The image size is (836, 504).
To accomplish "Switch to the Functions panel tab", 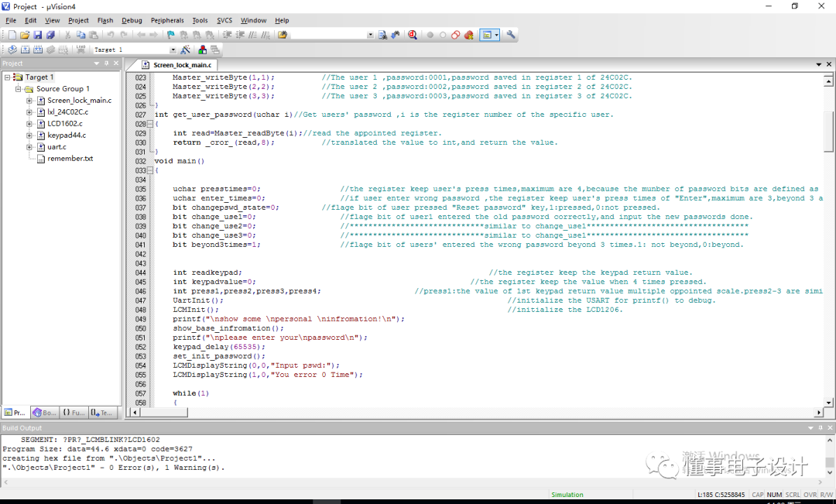I will point(74,413).
